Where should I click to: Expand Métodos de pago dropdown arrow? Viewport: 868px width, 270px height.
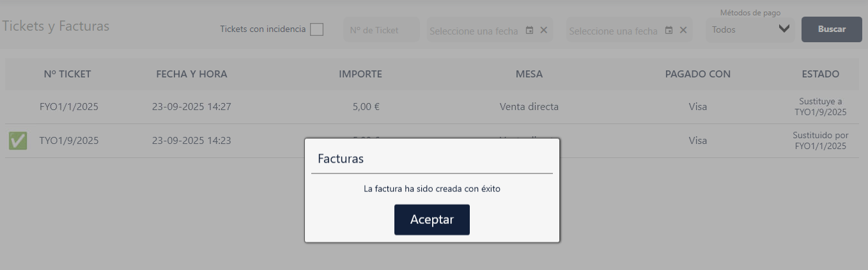click(x=784, y=29)
